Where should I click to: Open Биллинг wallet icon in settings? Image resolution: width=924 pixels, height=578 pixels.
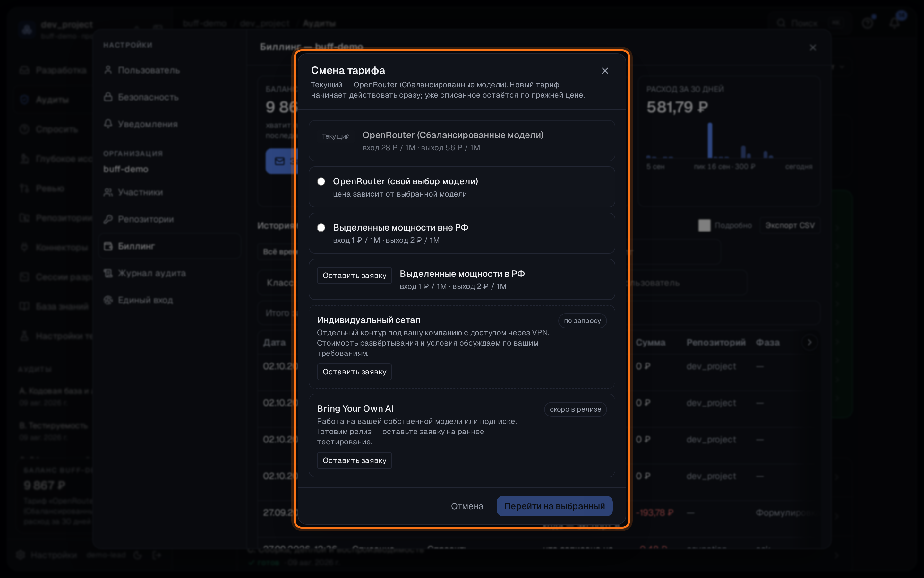[x=108, y=246]
